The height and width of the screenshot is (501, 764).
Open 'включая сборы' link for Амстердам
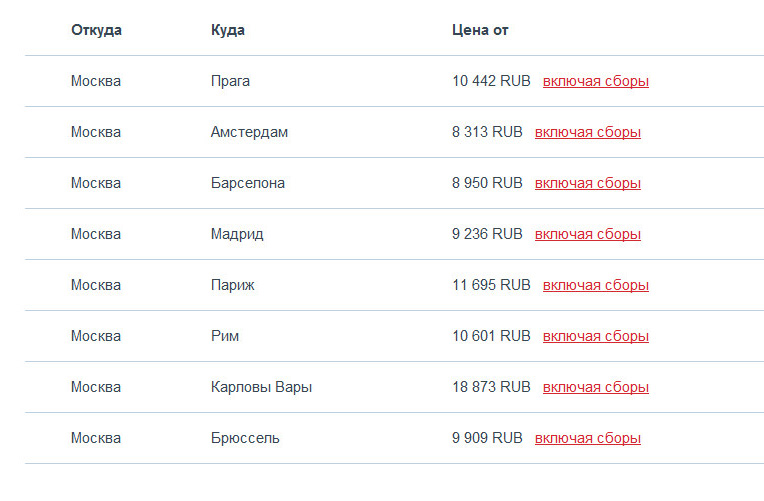[x=588, y=133]
